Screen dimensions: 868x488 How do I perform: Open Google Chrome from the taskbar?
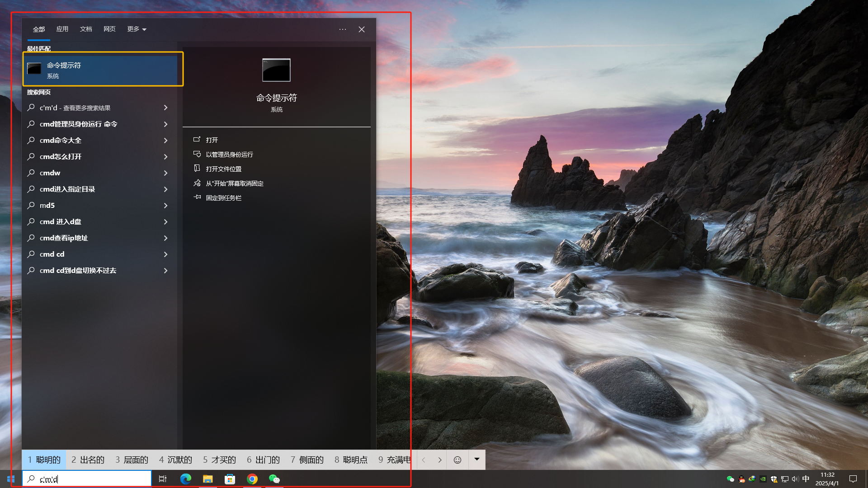tap(252, 479)
